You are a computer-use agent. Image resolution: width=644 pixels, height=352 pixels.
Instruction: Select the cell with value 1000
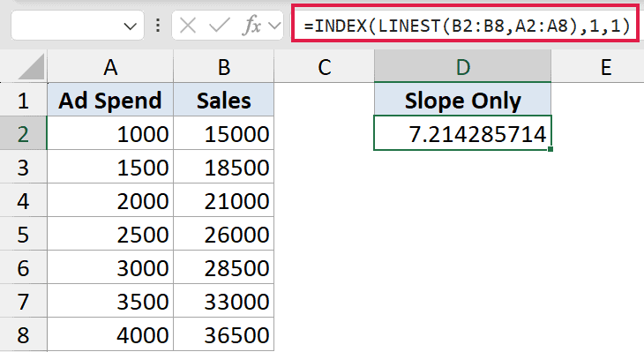pyautogui.click(x=110, y=133)
